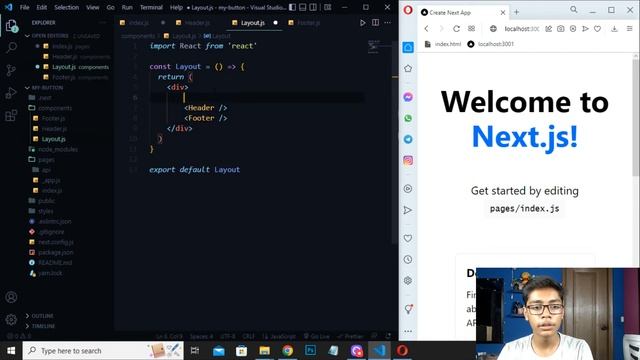Close the Create Next App tab
Image resolution: width=640 pixels, height=360 pixels.
[x=503, y=13]
